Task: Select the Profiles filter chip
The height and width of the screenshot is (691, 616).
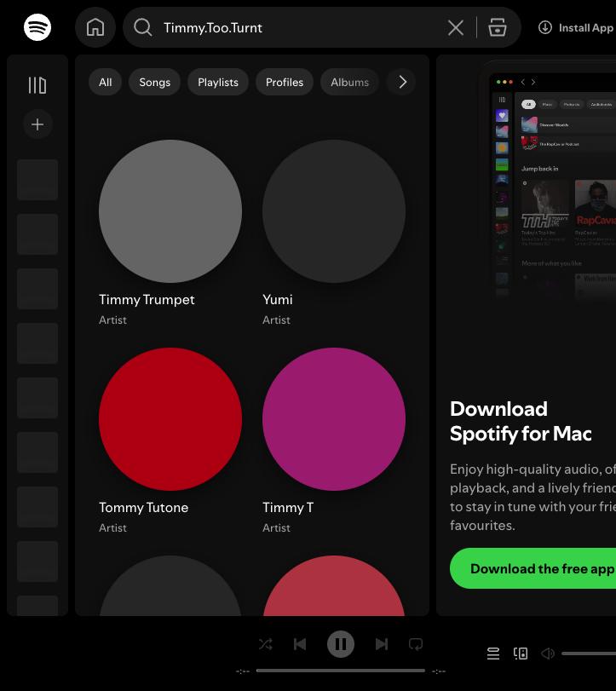Action: pyautogui.click(x=285, y=83)
